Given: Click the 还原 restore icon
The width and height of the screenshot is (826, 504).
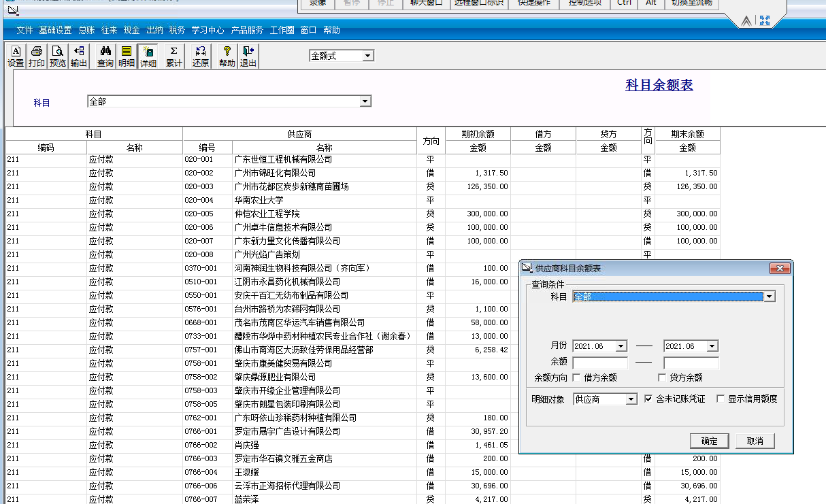Looking at the screenshot, I should click(x=201, y=56).
